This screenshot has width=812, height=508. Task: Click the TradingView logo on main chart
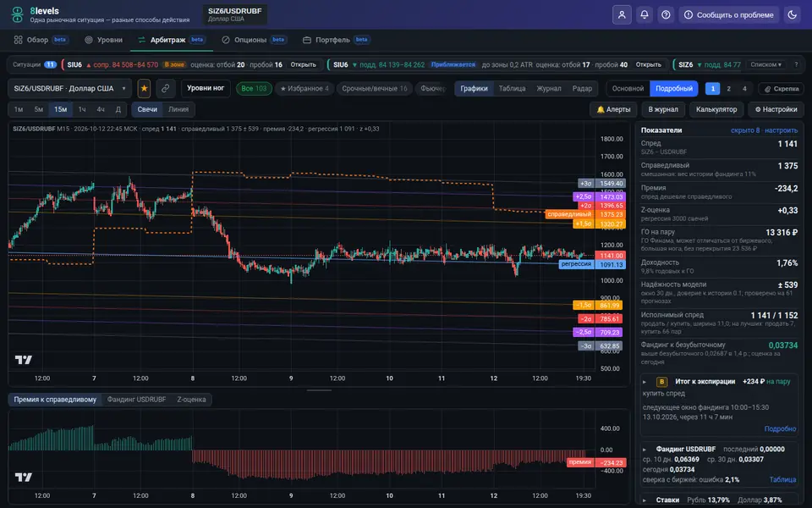24,359
